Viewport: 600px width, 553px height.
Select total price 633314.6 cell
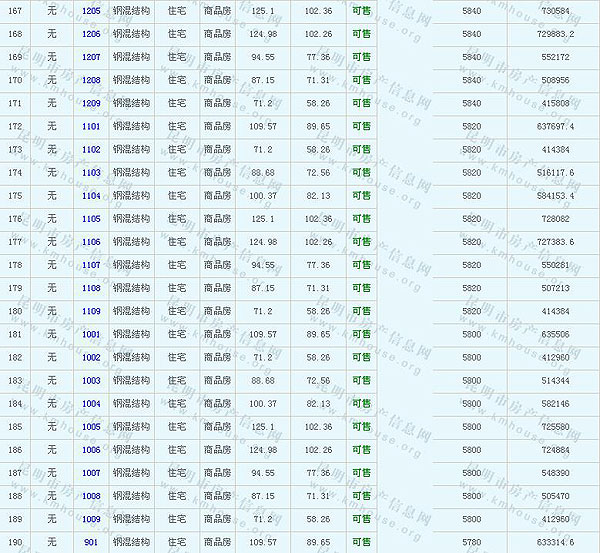(x=555, y=542)
